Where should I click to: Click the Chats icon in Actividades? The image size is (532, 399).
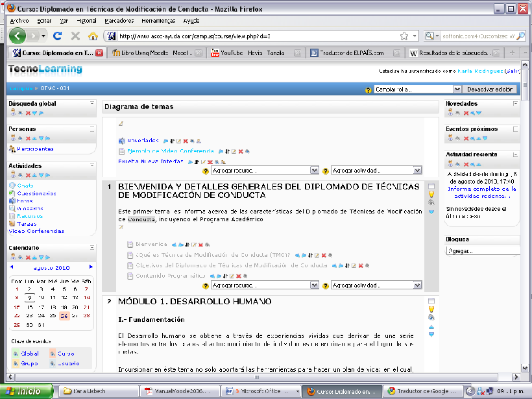click(x=12, y=186)
